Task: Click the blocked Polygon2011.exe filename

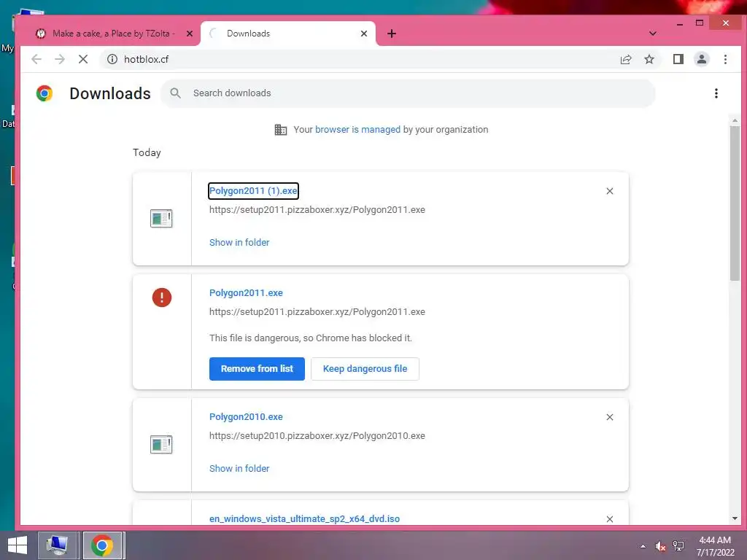Action: tap(246, 293)
